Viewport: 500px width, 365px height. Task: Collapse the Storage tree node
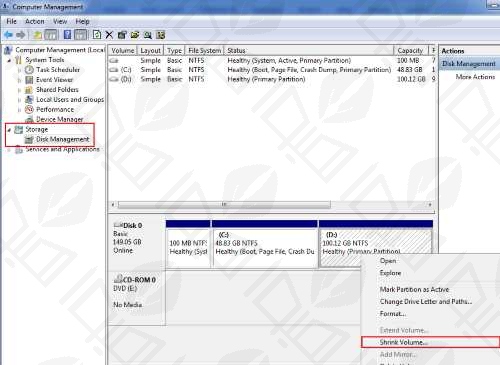(x=9, y=130)
